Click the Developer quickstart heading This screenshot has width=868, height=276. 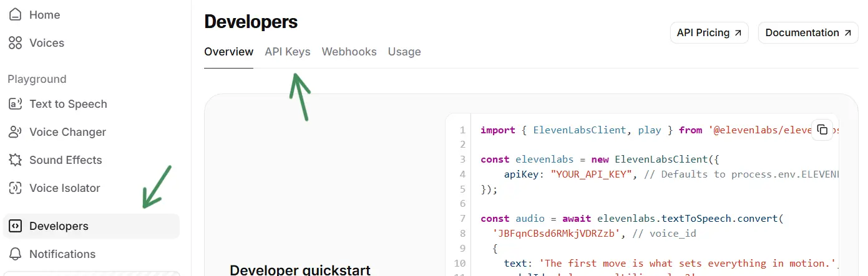[x=300, y=270]
